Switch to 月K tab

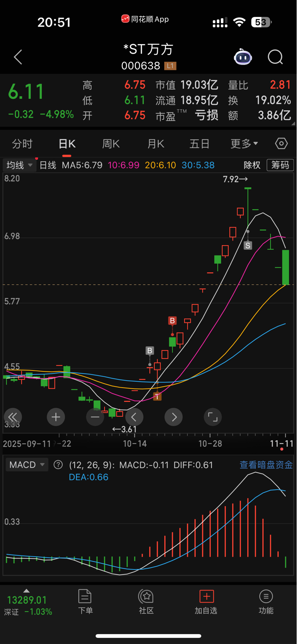click(x=156, y=144)
